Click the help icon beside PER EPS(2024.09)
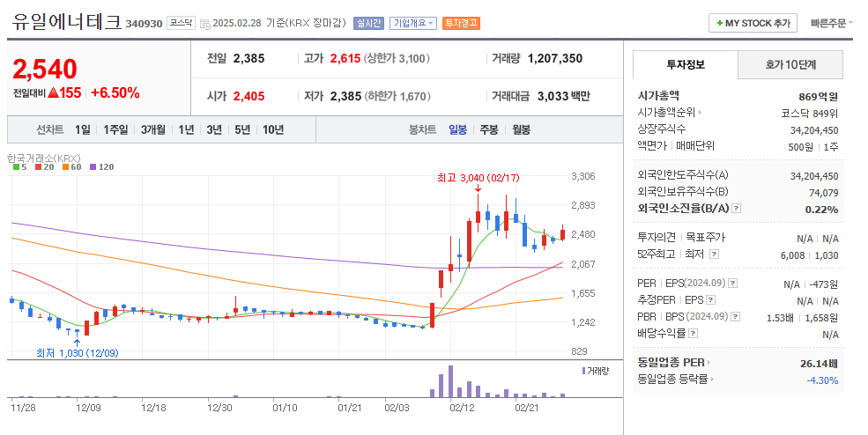Viewport: 868px width, 435px height. click(732, 284)
